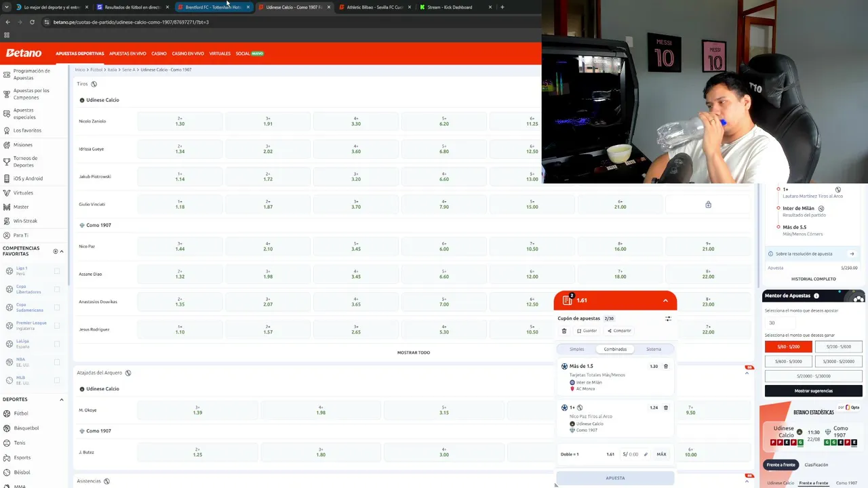Switch to the Simples bet tab
The width and height of the screenshot is (868, 488).
click(x=576, y=349)
